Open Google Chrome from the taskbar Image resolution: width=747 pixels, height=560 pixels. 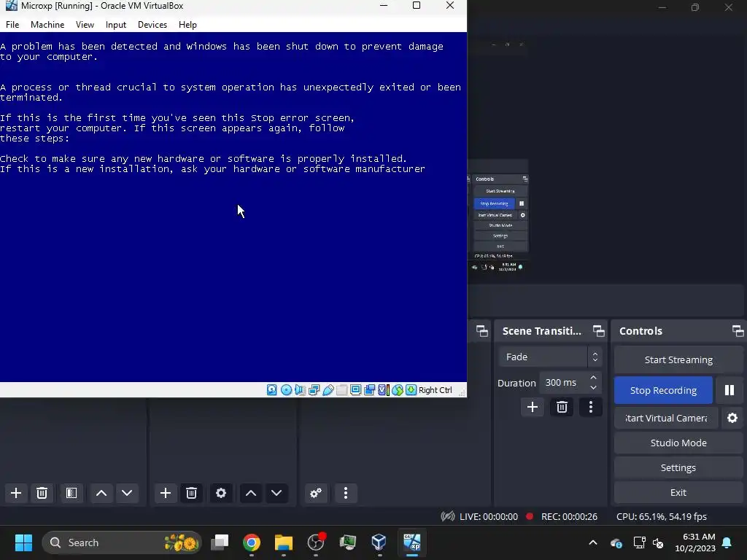point(252,542)
